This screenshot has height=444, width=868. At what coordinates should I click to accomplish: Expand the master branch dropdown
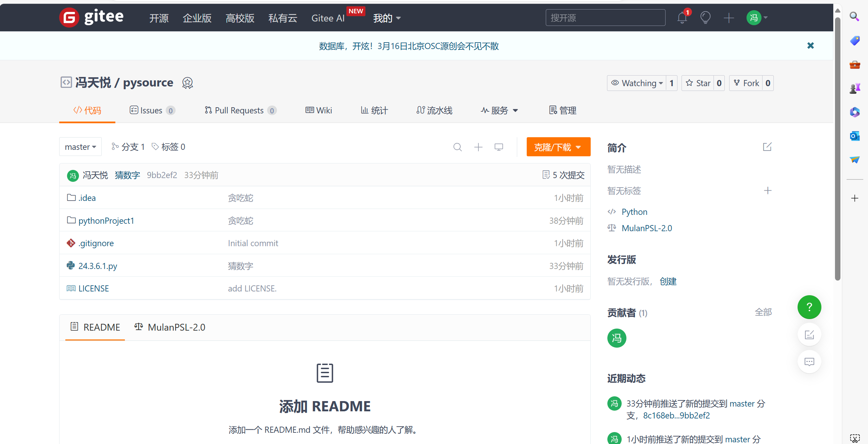click(80, 147)
